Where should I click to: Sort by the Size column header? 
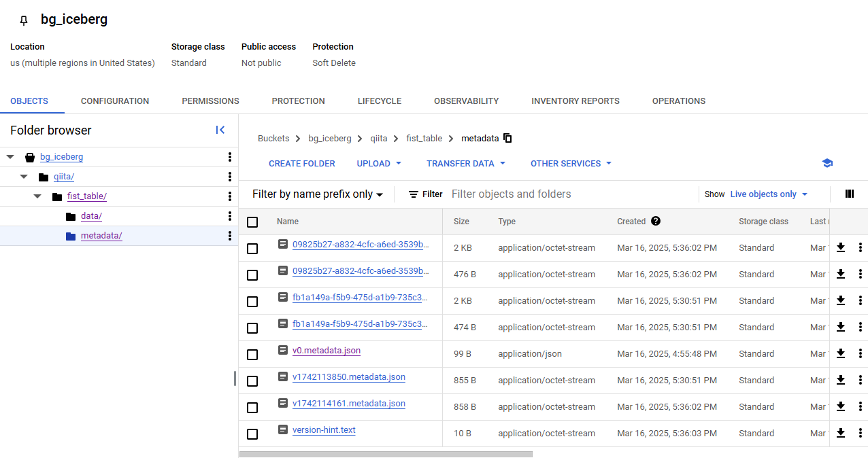[x=461, y=222]
